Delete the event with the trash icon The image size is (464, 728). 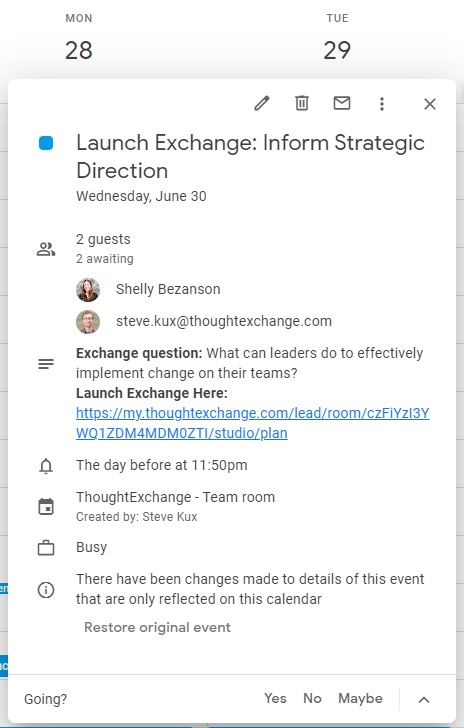(x=302, y=103)
